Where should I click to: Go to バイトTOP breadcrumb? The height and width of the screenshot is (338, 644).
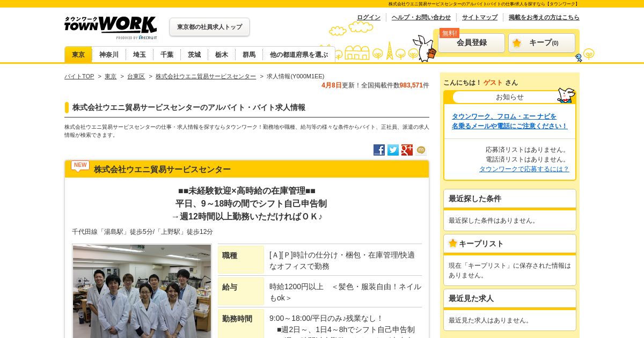coord(79,76)
